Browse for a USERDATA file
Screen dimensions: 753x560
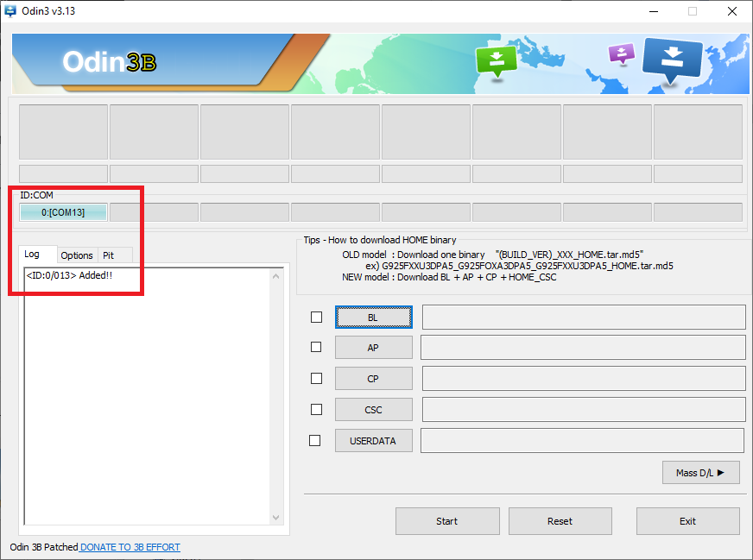(374, 441)
